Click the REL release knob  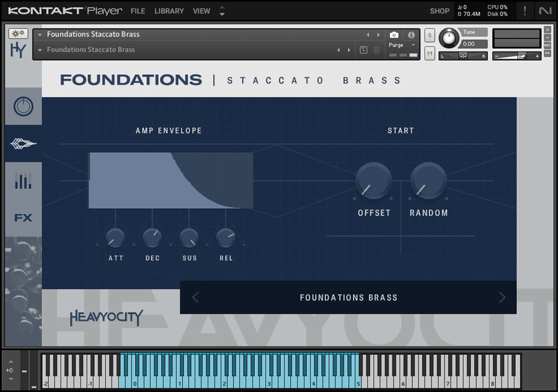coord(226,238)
